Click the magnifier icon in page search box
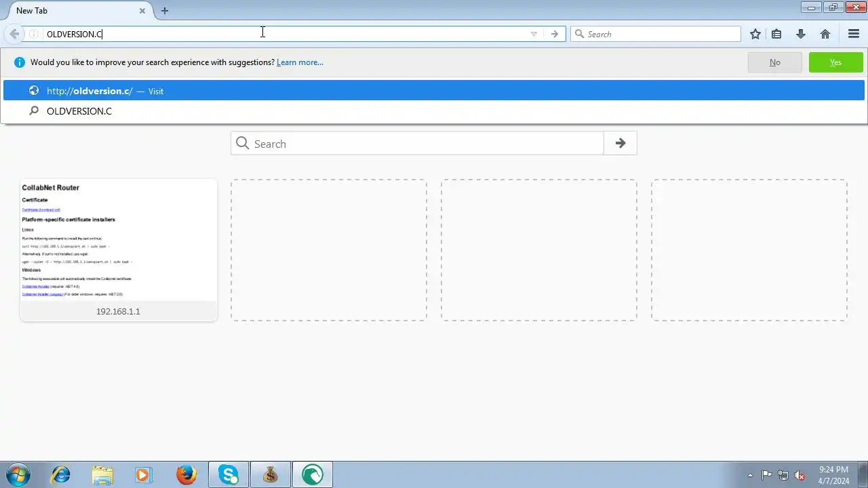This screenshot has width=868, height=488. (243, 143)
